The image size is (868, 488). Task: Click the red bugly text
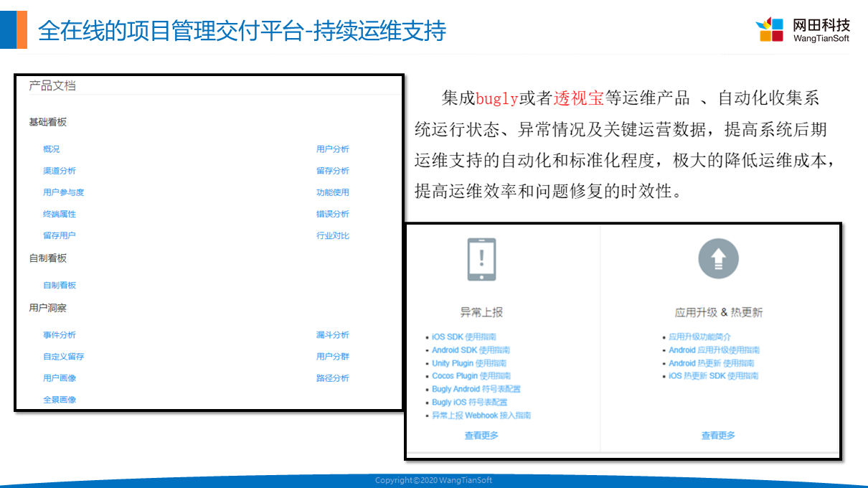tap(497, 98)
